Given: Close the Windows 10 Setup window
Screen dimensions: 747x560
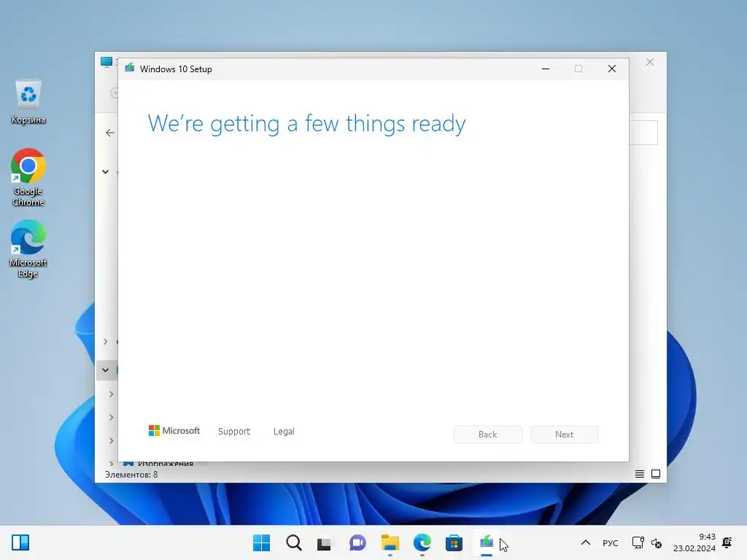Looking at the screenshot, I should tap(612, 69).
